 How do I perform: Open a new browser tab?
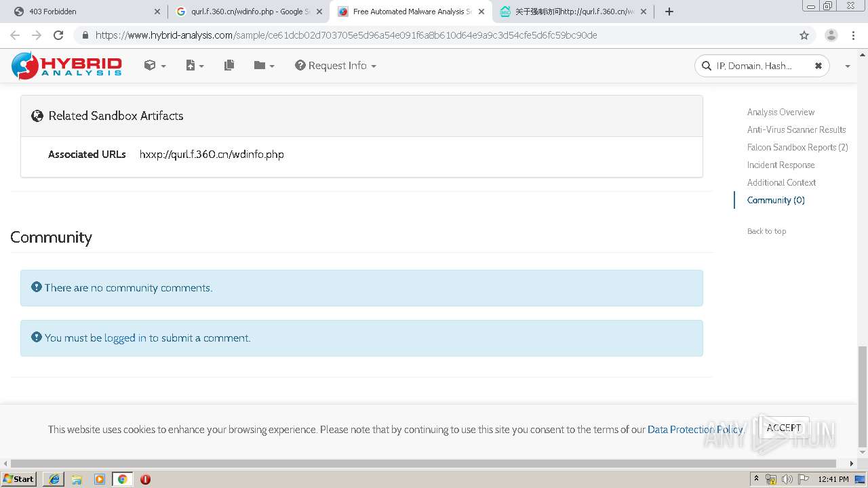[669, 12]
